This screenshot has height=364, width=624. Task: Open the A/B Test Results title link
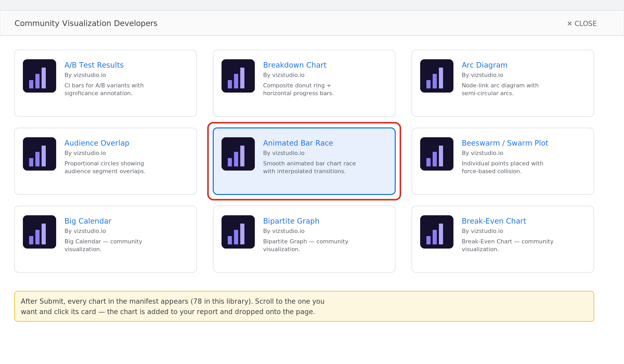pos(94,65)
